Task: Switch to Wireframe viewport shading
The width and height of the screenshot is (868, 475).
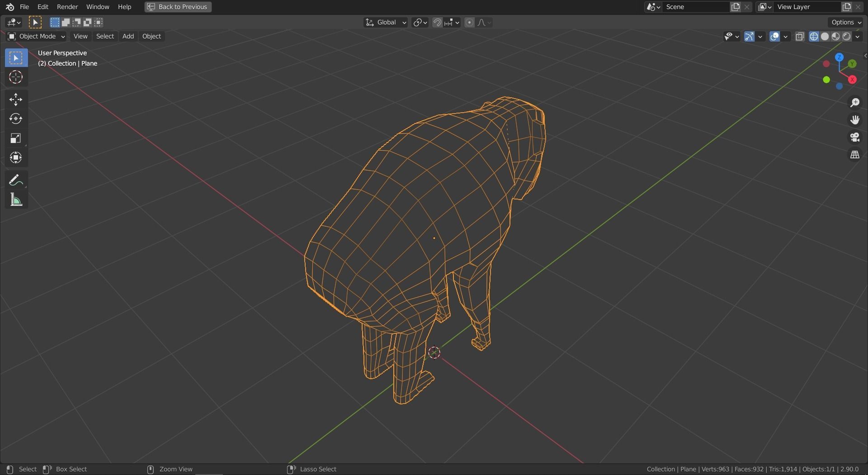Action: tap(814, 37)
